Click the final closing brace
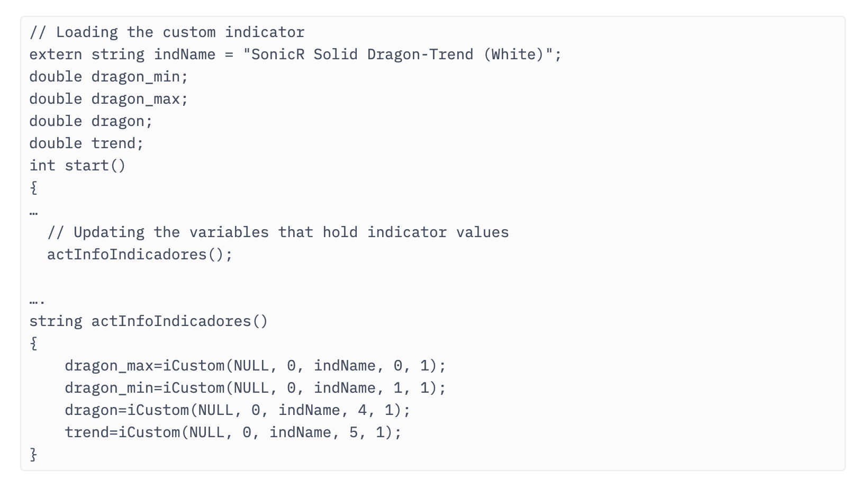This screenshot has width=868, height=488. click(x=34, y=455)
